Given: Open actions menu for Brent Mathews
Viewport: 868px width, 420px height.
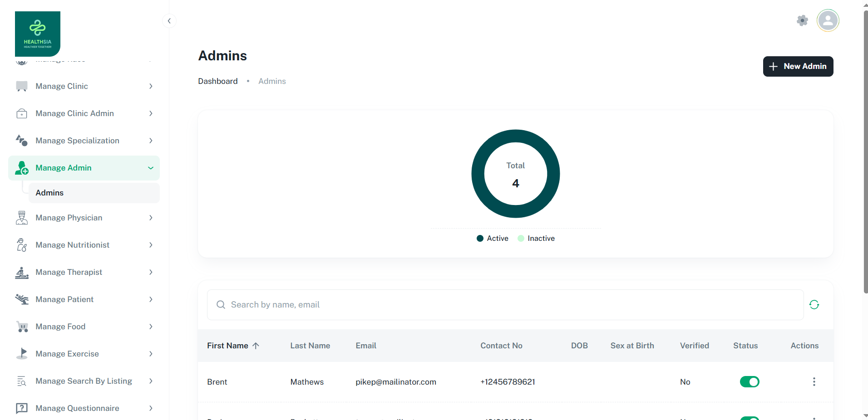Looking at the screenshot, I should click(814, 382).
